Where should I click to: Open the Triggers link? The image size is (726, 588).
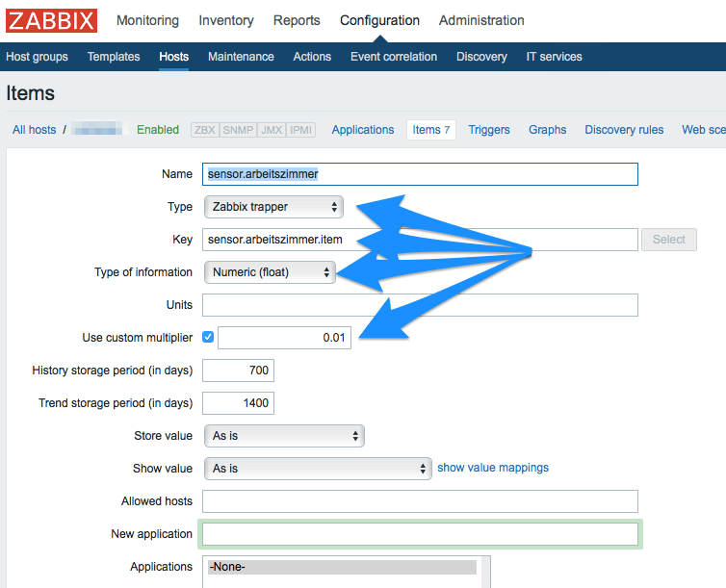click(x=489, y=130)
